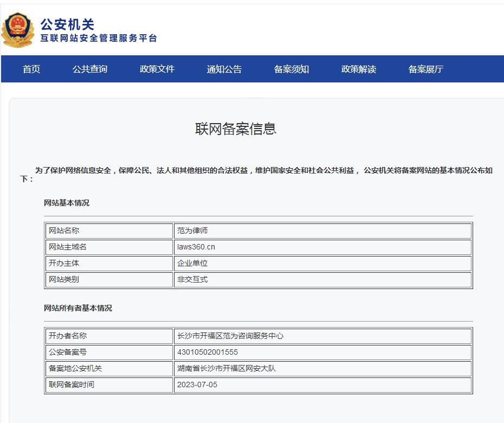Screen dimensions: 504x423
Task: Go to the 首页 nav item
Action: (31, 69)
